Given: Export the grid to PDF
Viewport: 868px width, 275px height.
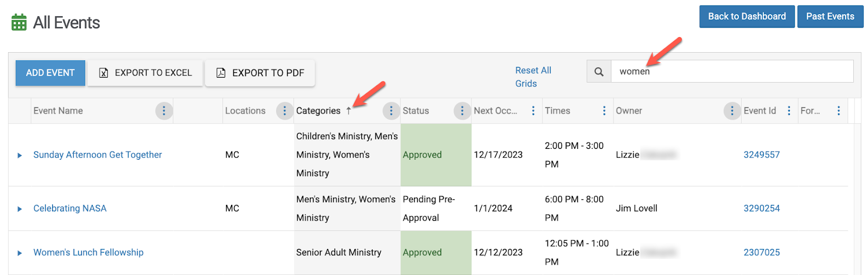Looking at the screenshot, I should tap(260, 73).
